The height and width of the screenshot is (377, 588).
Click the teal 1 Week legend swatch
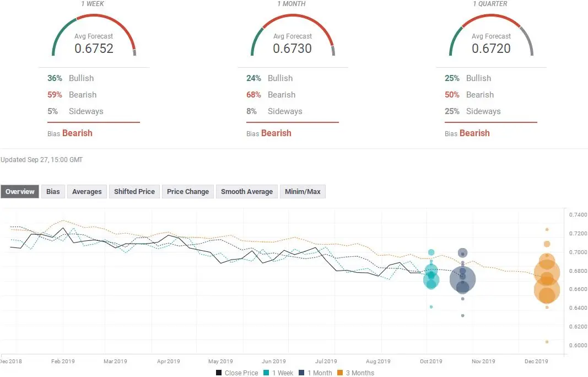pos(266,373)
